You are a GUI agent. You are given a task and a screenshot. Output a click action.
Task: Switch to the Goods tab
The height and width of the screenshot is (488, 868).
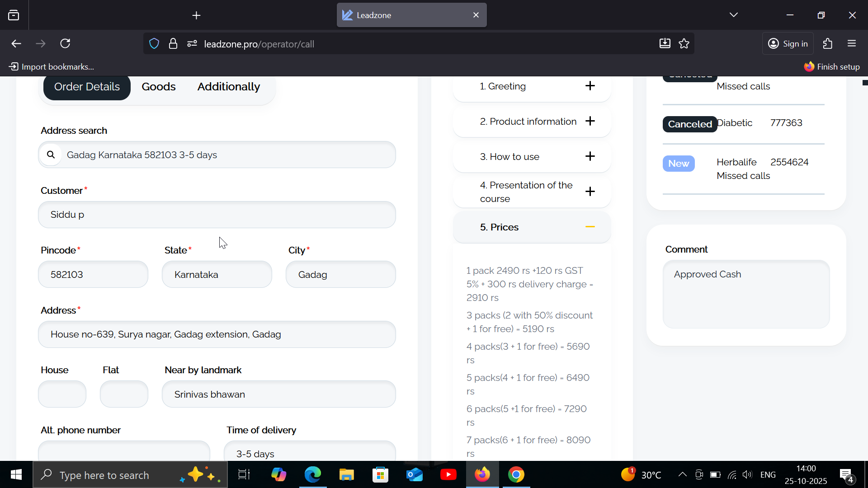click(158, 87)
